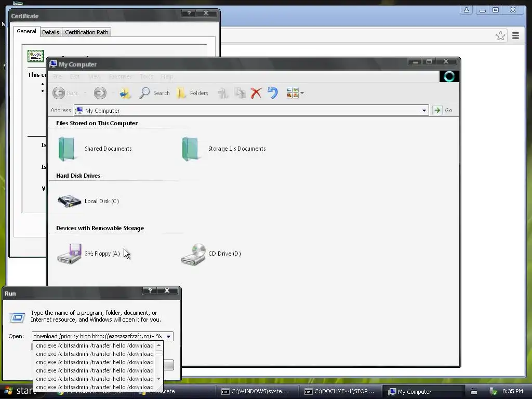Screen dimensions: 532x399
Task: Switch to My Computer taskbar item
Action: 423,391
